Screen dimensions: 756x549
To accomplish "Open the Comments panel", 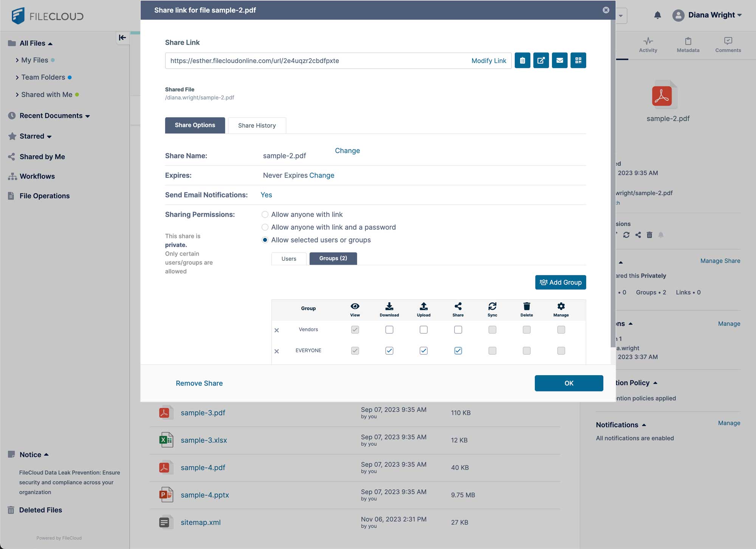I will (727, 45).
